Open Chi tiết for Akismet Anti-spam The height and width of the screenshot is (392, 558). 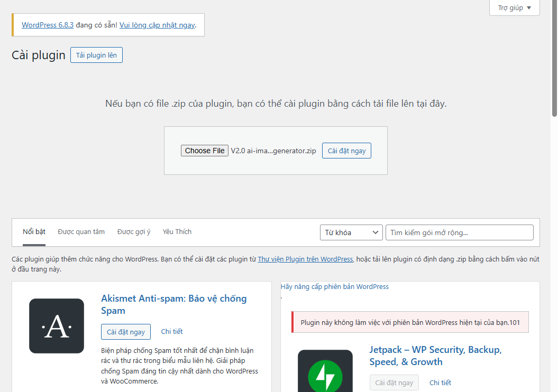click(x=171, y=331)
